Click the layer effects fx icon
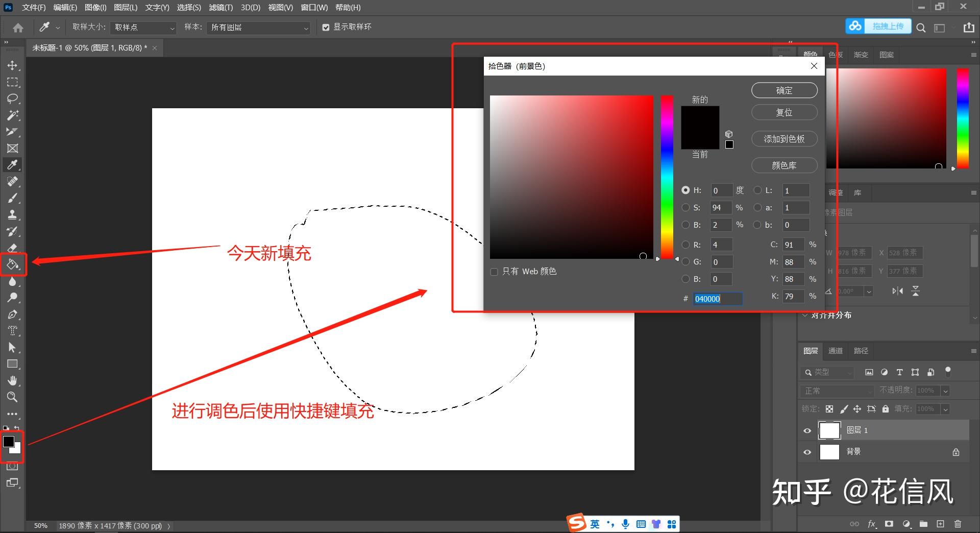 coord(872,524)
